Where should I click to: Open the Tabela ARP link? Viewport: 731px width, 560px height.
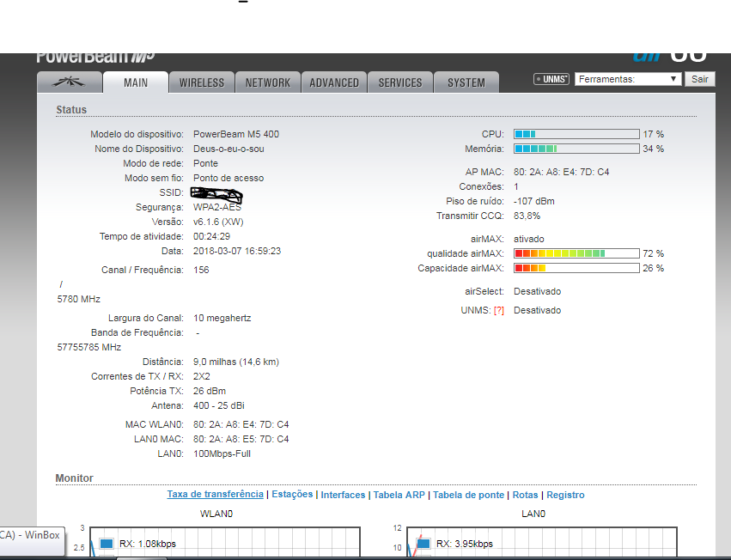(x=399, y=495)
